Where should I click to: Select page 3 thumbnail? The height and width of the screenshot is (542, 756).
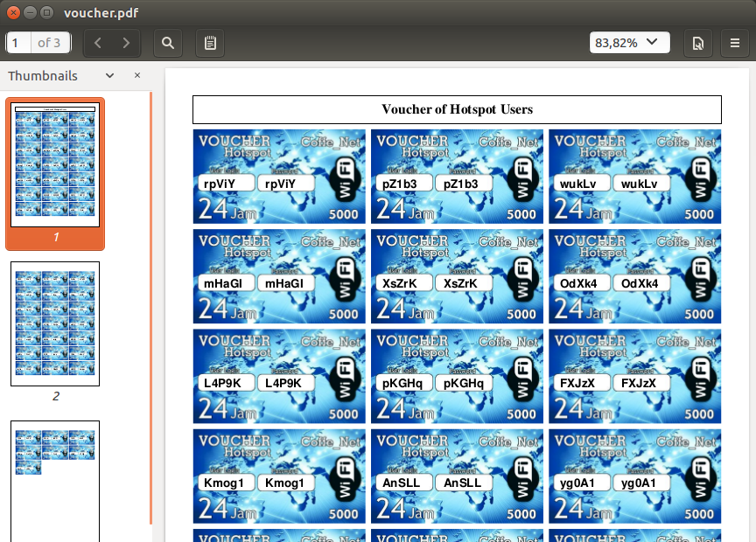coord(55,482)
